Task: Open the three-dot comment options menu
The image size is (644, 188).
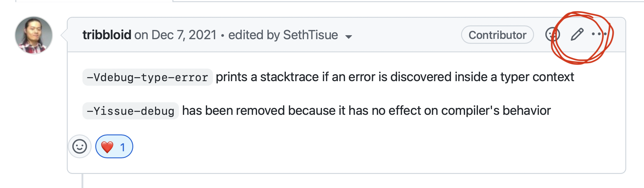Action: [599, 34]
